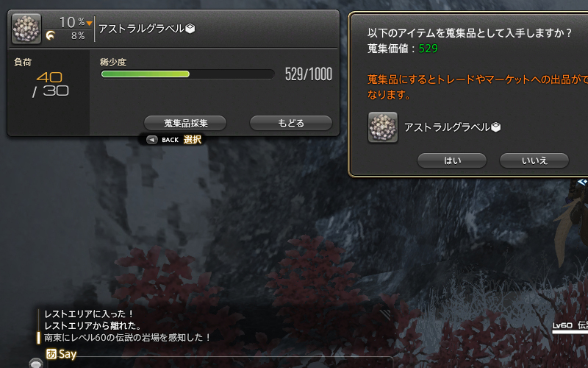Click the もどる button
Viewport: 588px width, 368px height.
tap(291, 123)
